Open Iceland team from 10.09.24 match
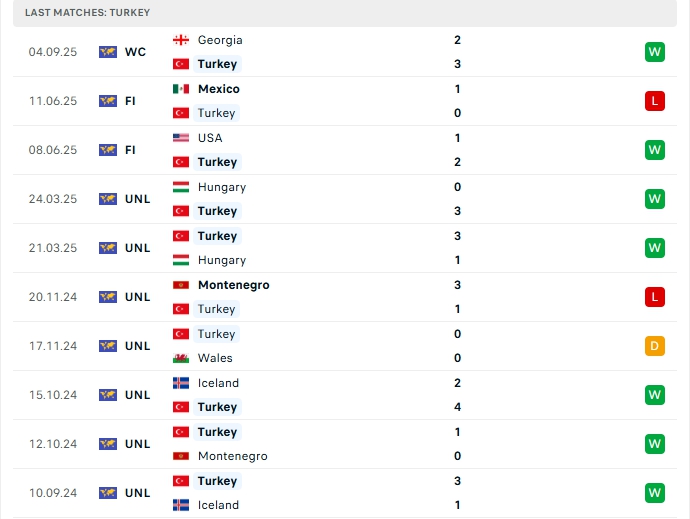The height and width of the screenshot is (519, 690). coord(218,505)
